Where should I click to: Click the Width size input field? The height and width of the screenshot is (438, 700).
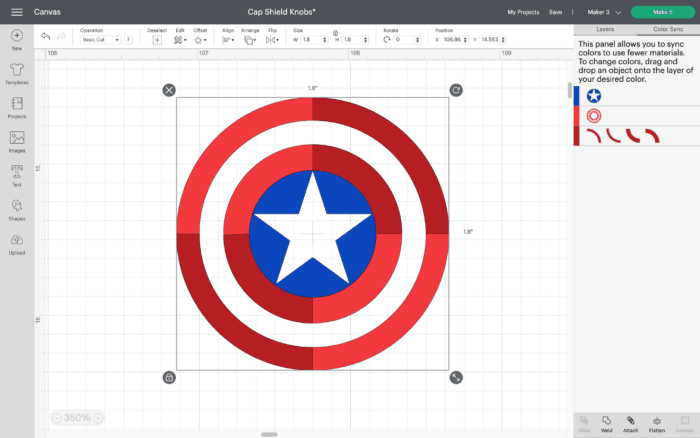[309, 40]
